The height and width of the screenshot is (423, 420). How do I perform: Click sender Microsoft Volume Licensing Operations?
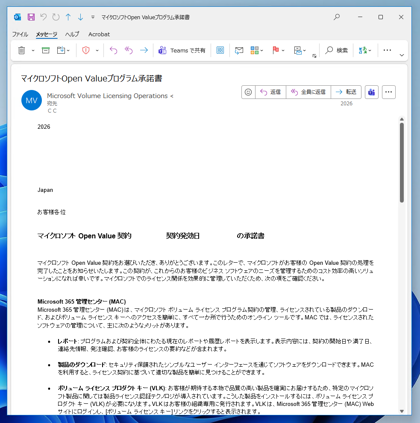coord(110,96)
